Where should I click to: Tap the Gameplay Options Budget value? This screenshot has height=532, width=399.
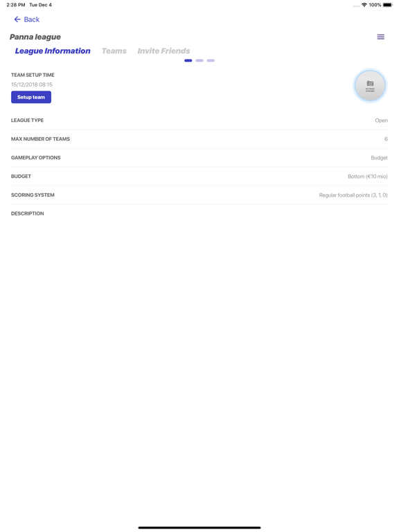pos(379,158)
